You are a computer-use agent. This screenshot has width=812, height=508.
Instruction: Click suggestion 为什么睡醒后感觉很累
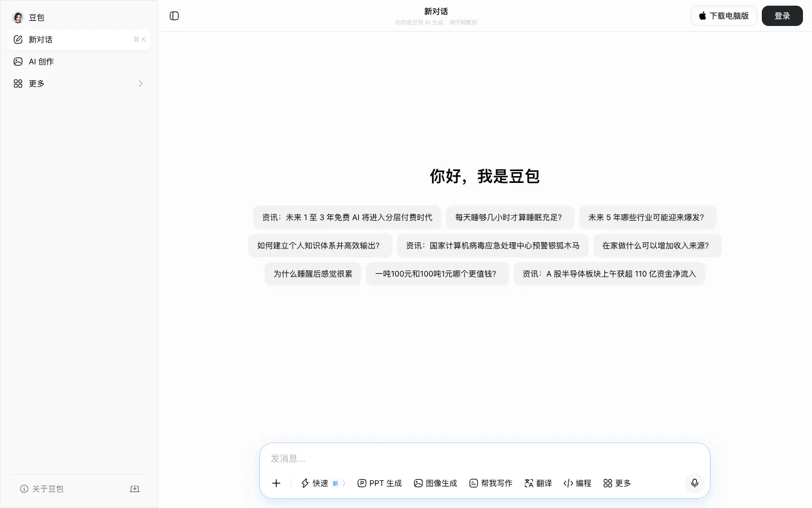click(x=313, y=274)
